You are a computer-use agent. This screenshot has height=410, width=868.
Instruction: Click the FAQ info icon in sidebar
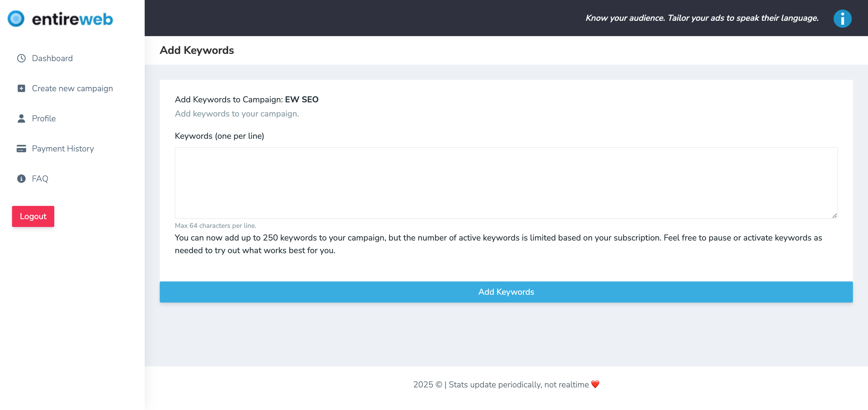[21, 179]
